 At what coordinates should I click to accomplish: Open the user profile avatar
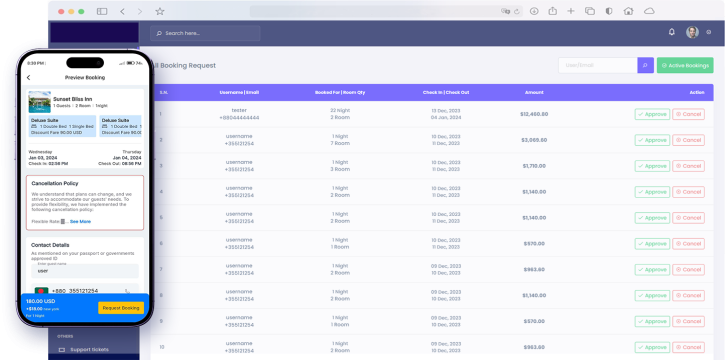click(692, 32)
